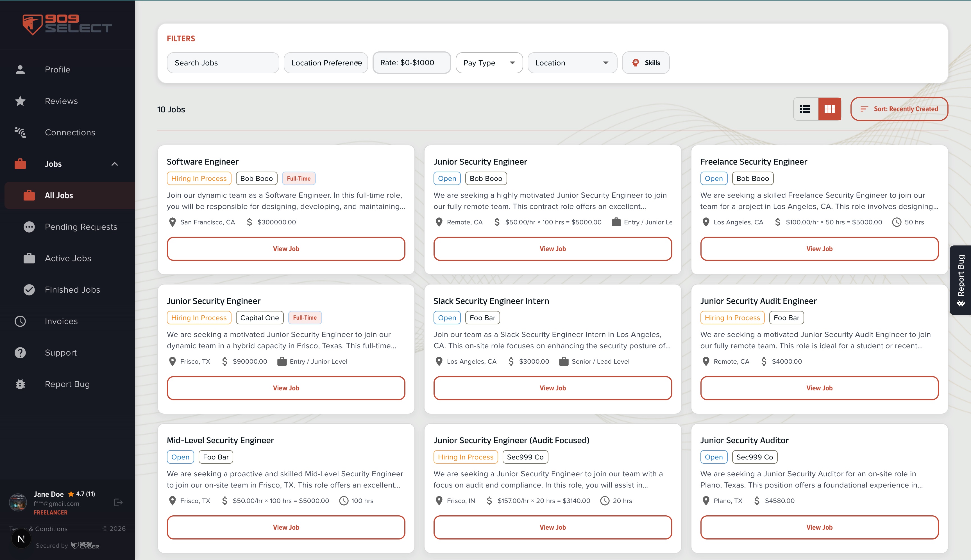This screenshot has width=971, height=560.
Task: Click the Search Jobs input field
Action: point(223,63)
